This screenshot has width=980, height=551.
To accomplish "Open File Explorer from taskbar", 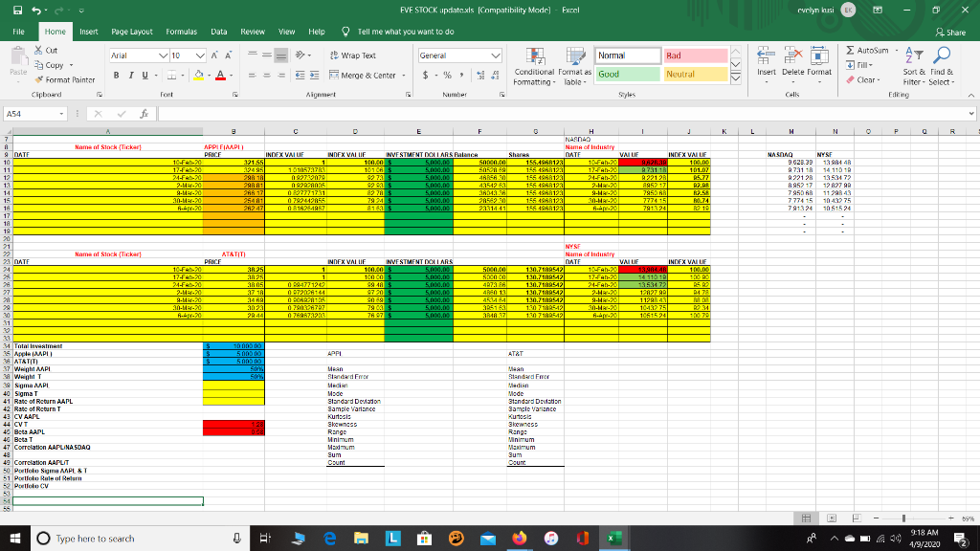I will tap(361, 539).
